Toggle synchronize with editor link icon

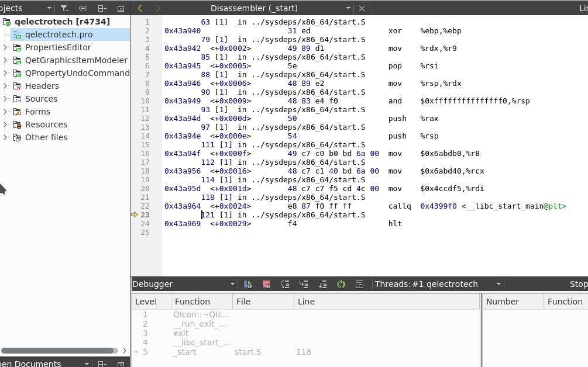[83, 8]
